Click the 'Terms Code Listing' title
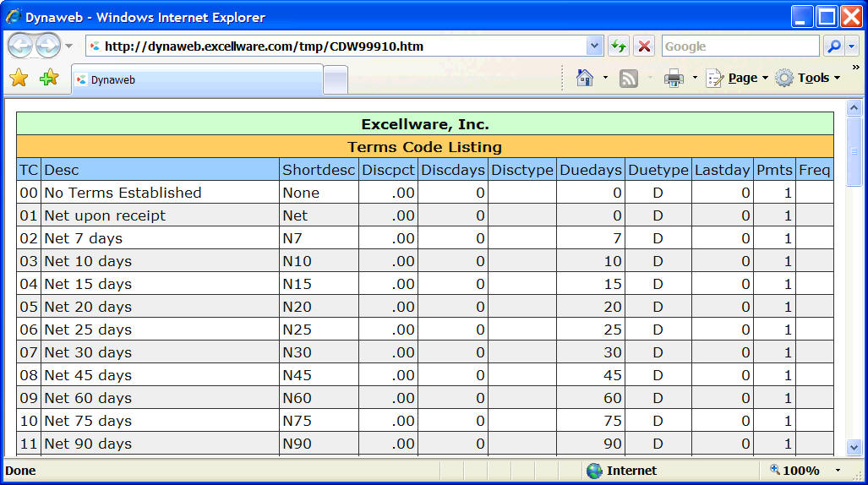868x485 pixels. click(424, 147)
